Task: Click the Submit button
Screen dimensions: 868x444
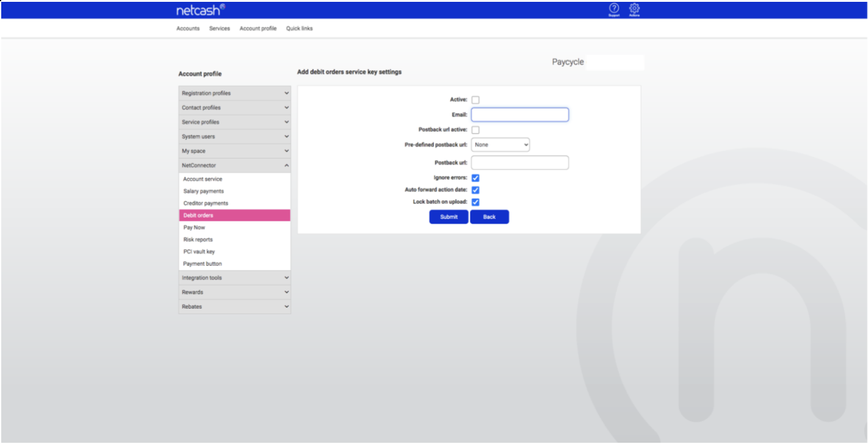Action: pyautogui.click(x=449, y=217)
